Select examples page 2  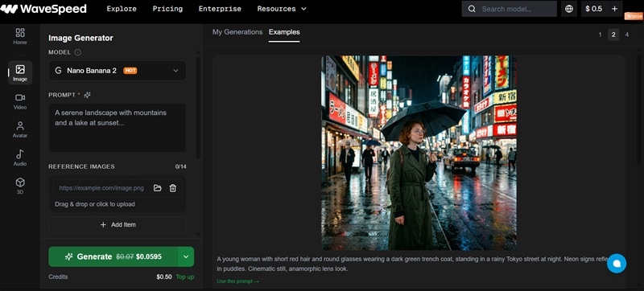coord(613,35)
